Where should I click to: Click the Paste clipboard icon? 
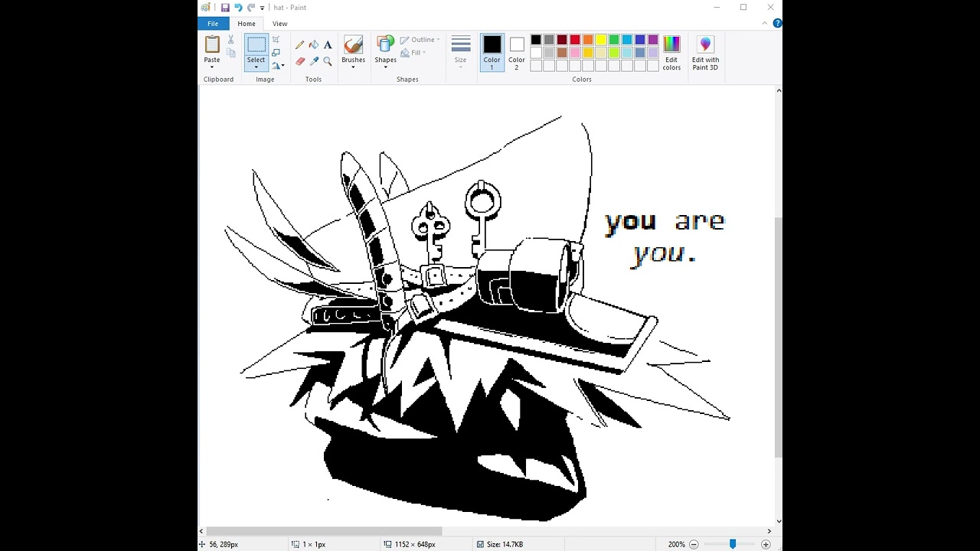click(x=212, y=44)
